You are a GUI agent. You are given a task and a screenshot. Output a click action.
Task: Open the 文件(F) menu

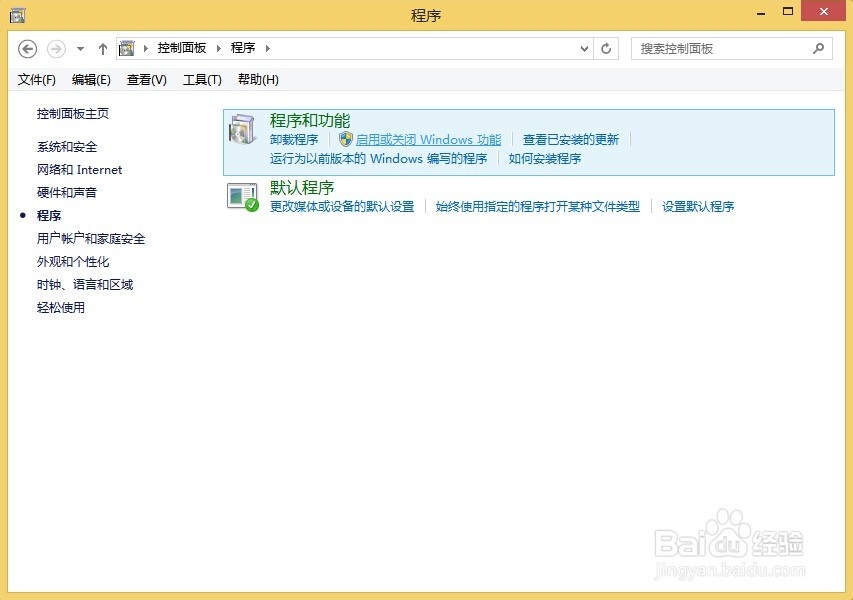tap(36, 79)
